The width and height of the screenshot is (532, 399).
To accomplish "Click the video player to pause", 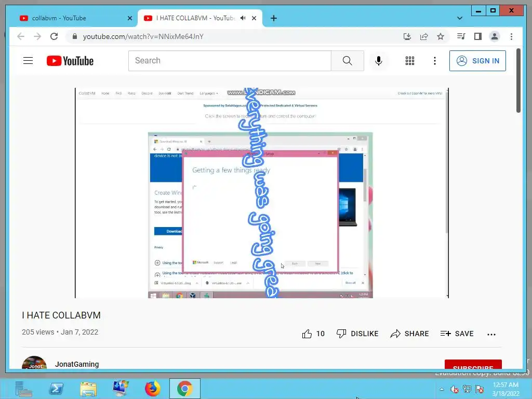I will [262, 193].
